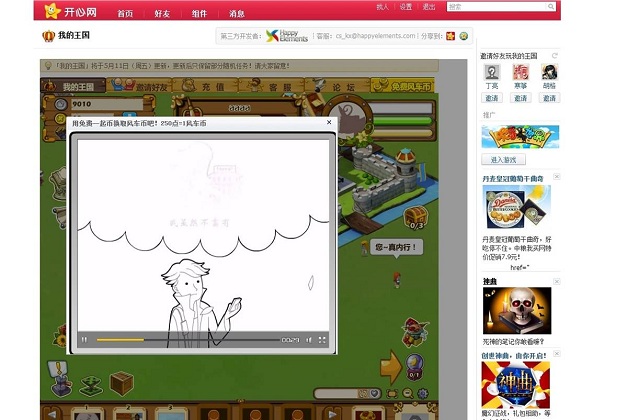Click the large orange arrow

[x=391, y=367]
